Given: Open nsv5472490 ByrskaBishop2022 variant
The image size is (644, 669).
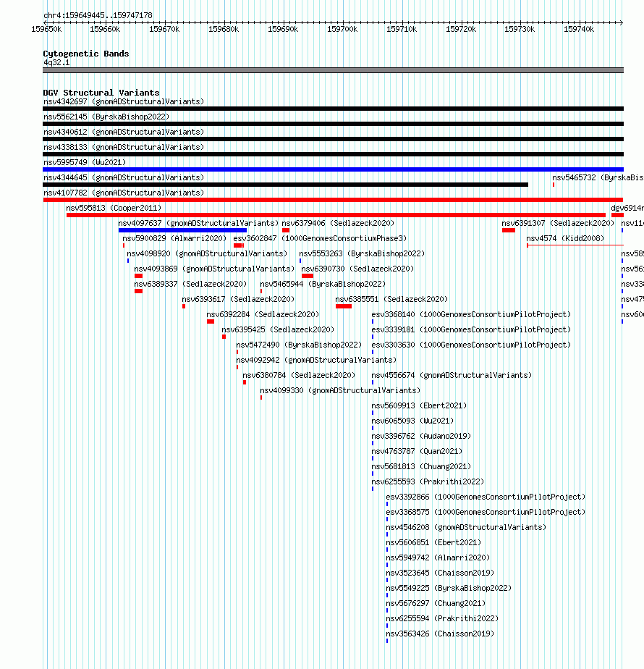Looking at the screenshot, I should pos(299,345).
